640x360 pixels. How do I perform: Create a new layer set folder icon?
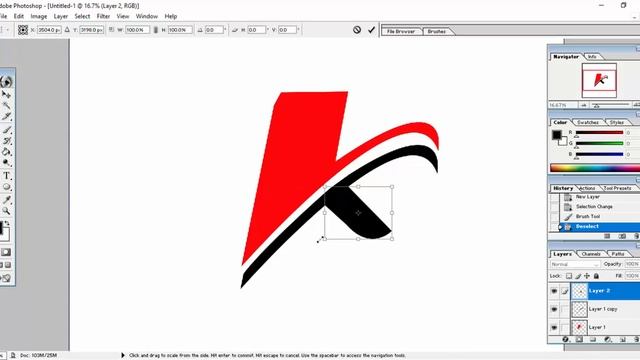click(593, 340)
